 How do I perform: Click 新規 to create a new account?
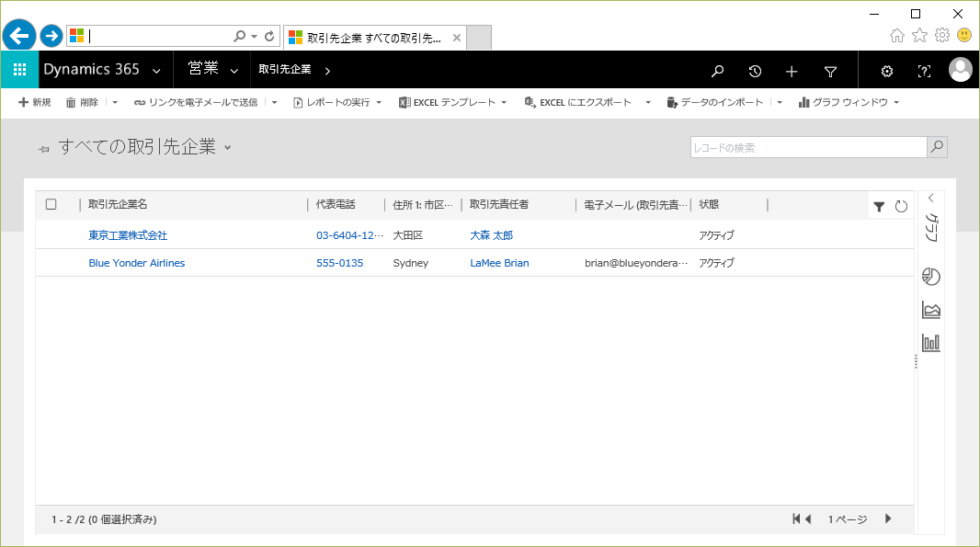pos(34,103)
